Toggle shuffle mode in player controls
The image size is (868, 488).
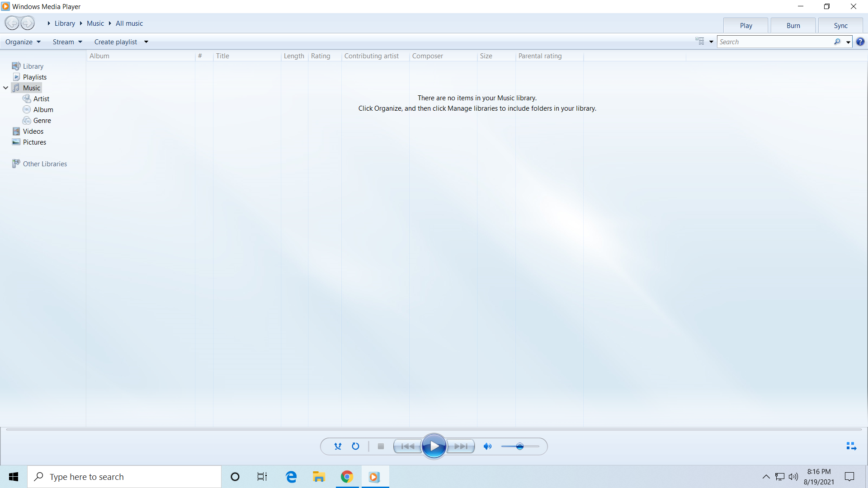pyautogui.click(x=338, y=446)
